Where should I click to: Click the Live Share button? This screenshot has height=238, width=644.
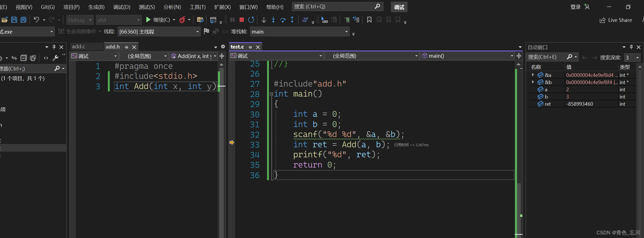(x=616, y=20)
